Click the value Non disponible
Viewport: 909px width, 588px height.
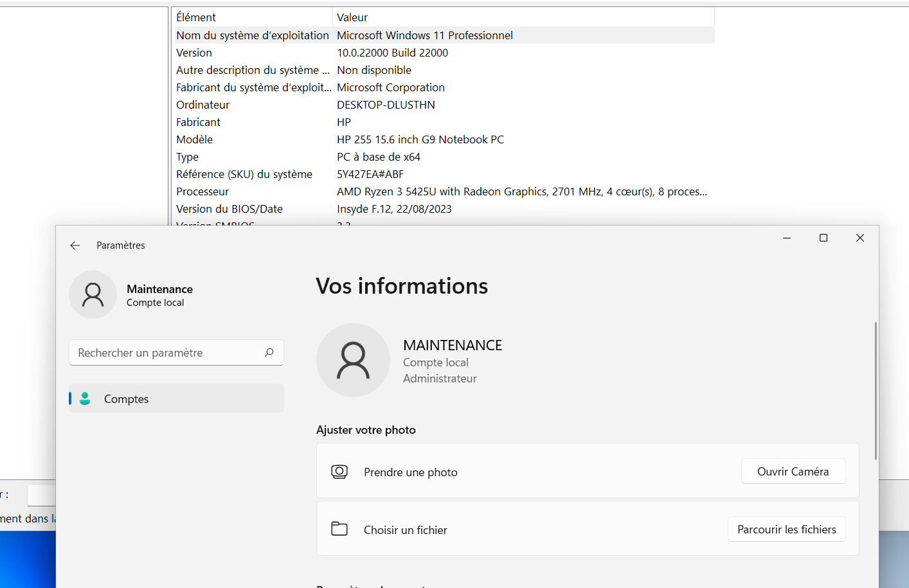coord(374,70)
